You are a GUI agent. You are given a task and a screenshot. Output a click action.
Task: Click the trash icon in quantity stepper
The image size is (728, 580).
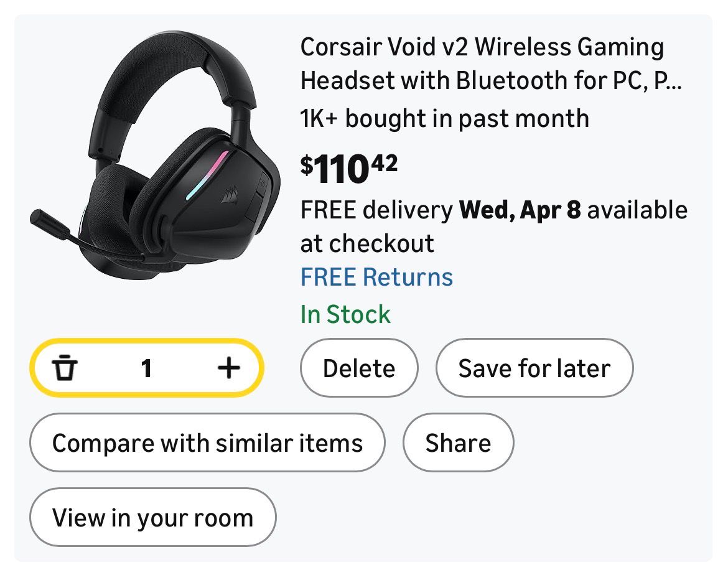(x=65, y=368)
